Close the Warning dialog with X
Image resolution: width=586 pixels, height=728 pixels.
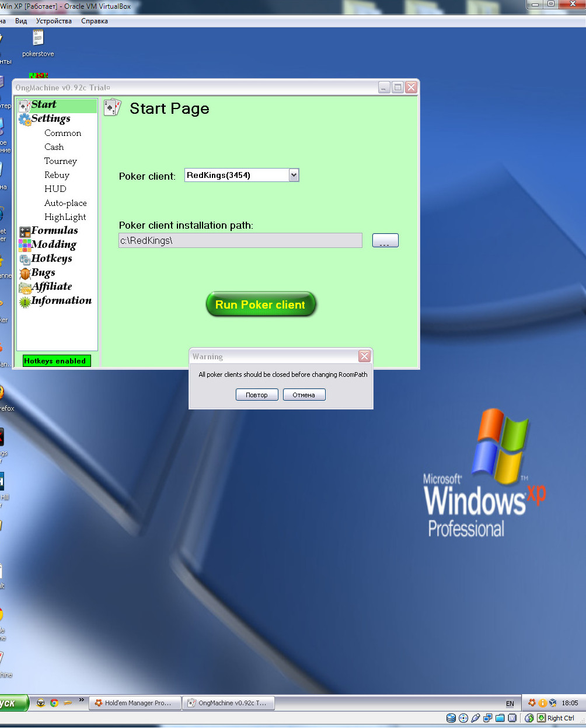coord(364,356)
